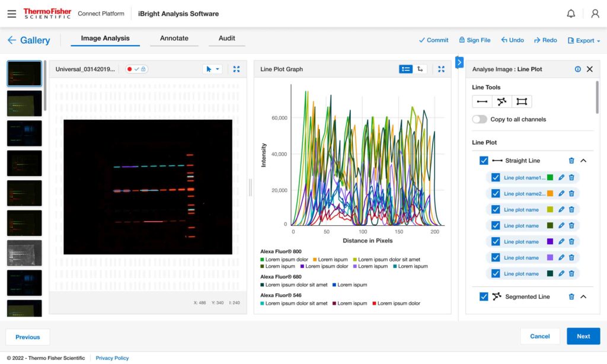This screenshot has width=607, height=364.
Task: Uncheck checkbox of dark purple swatch line plot
Action: point(496,241)
